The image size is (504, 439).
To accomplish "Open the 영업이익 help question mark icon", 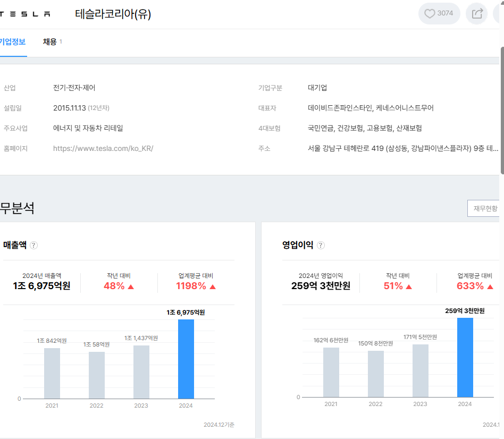I will [321, 245].
